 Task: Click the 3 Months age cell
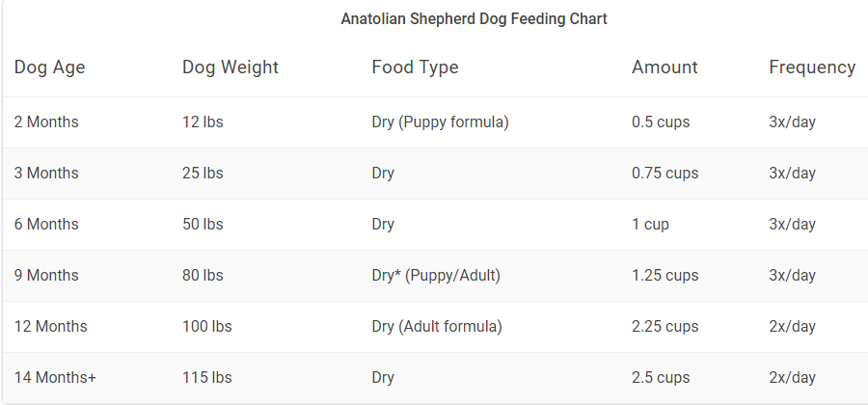tap(46, 174)
